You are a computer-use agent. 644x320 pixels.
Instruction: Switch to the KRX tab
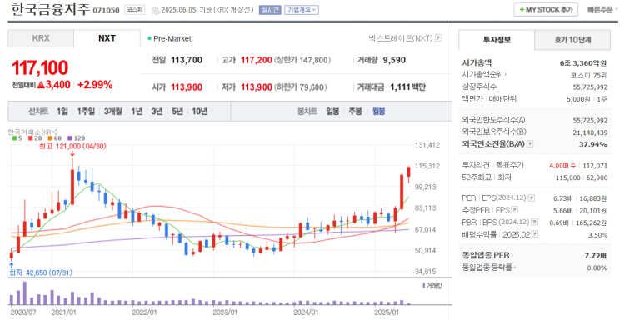coord(41,38)
